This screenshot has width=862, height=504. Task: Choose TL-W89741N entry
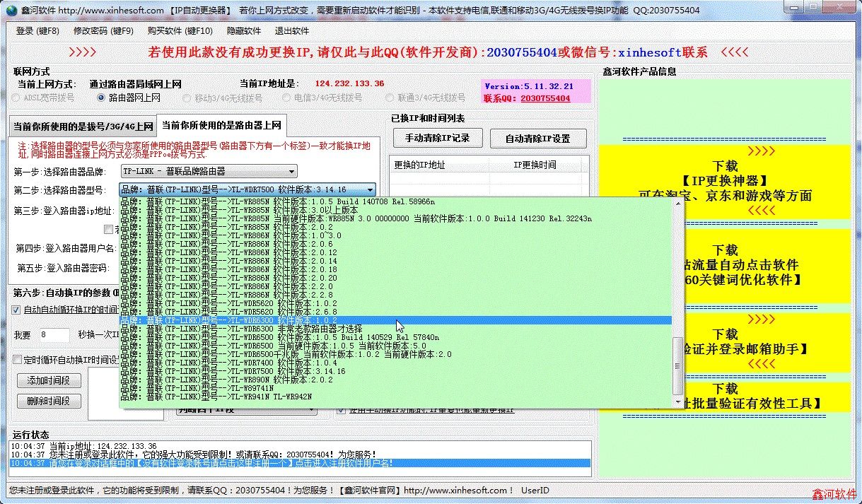pos(396,388)
